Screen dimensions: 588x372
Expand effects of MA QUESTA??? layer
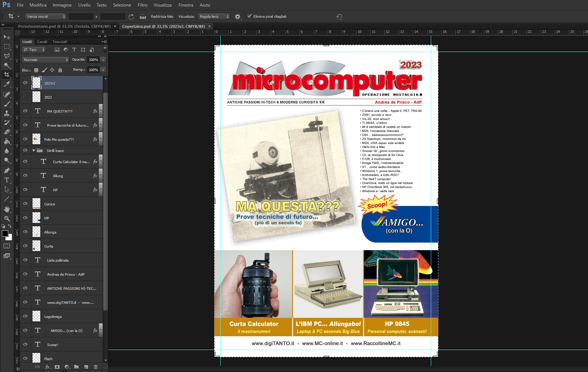tap(101, 111)
